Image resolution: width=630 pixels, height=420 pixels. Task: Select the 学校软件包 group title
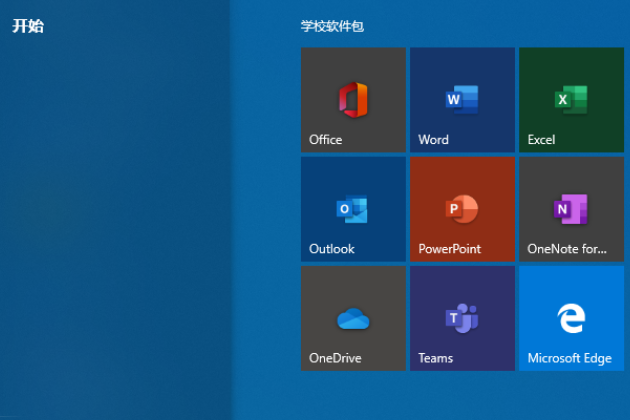332,26
